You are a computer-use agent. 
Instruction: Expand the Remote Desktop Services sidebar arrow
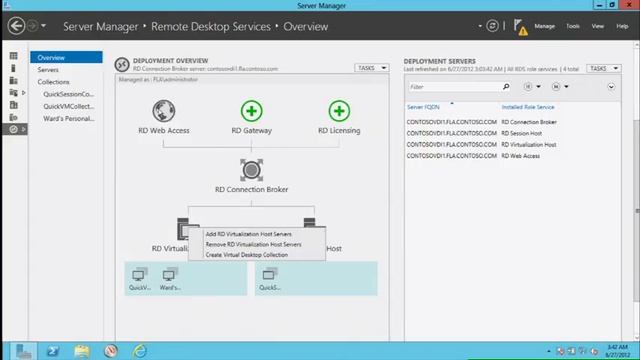pos(24,129)
